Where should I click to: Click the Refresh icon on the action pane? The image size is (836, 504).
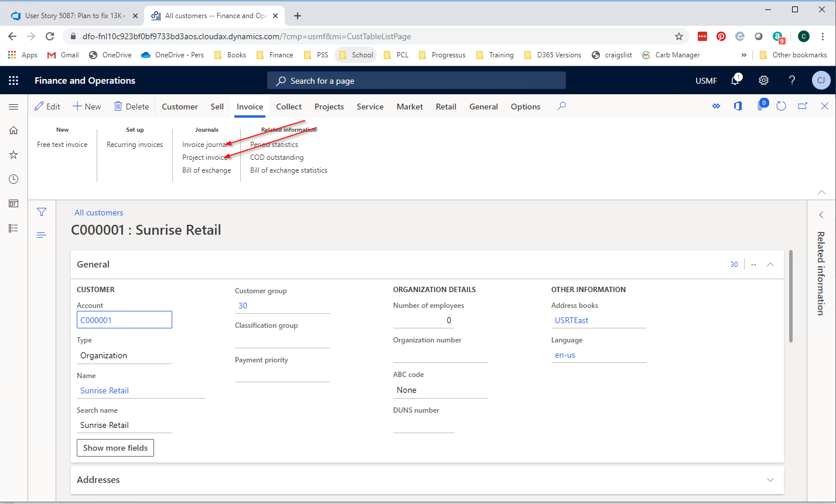point(780,106)
